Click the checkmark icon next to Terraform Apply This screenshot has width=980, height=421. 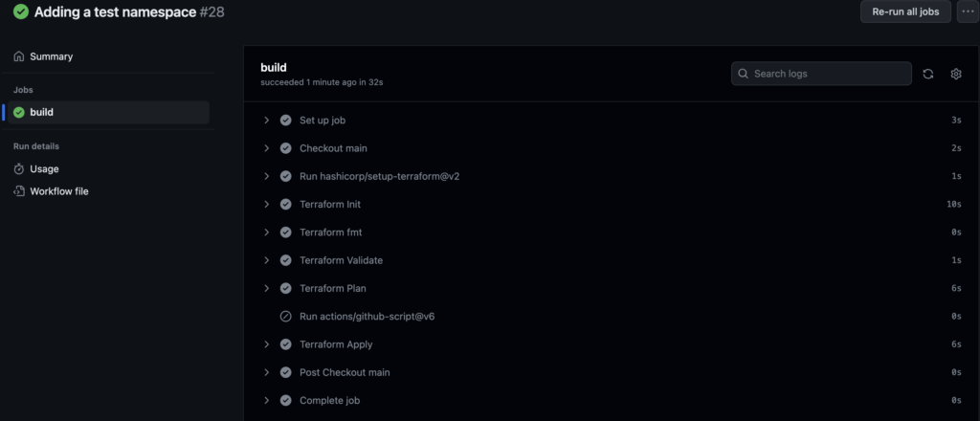285,344
